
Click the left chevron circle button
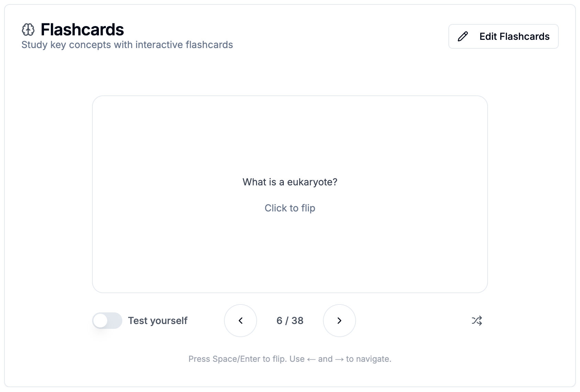(x=241, y=321)
